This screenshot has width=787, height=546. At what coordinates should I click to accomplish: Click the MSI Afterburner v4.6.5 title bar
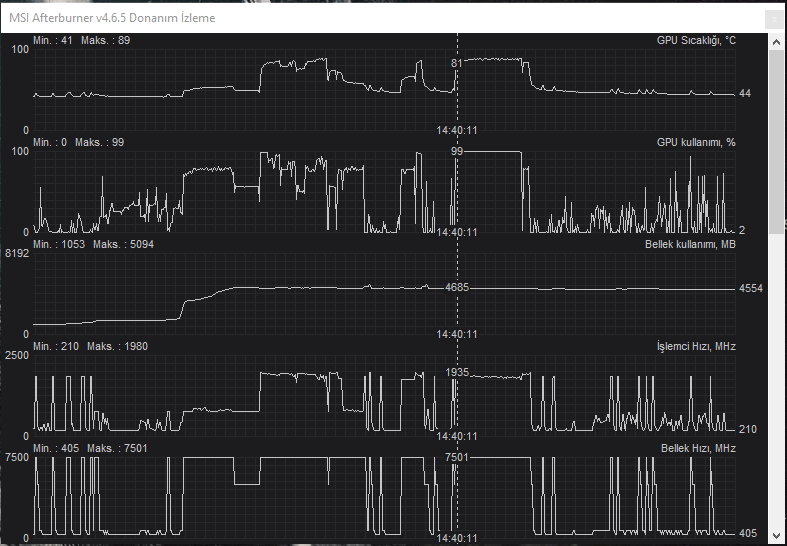point(383,18)
